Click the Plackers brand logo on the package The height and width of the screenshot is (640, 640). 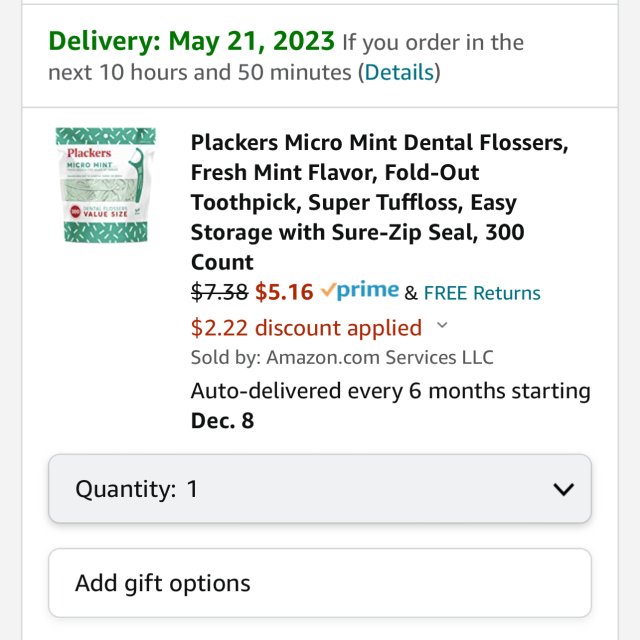(89, 153)
